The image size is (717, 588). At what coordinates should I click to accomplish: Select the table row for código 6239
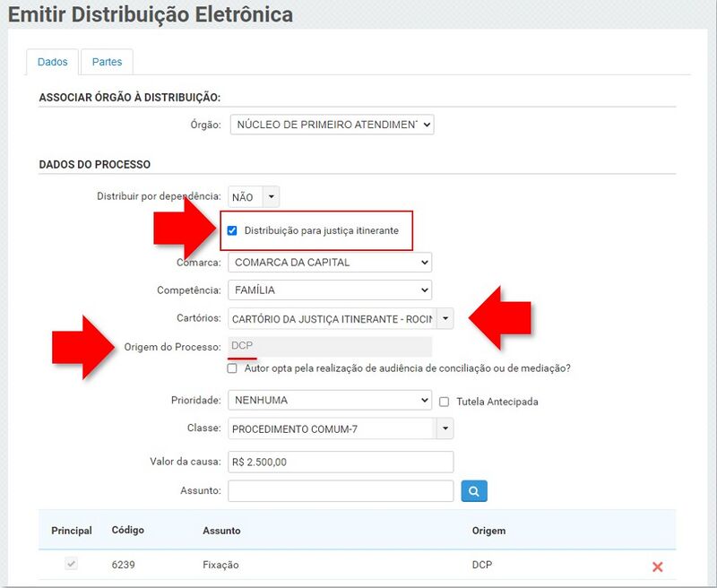(x=269, y=565)
